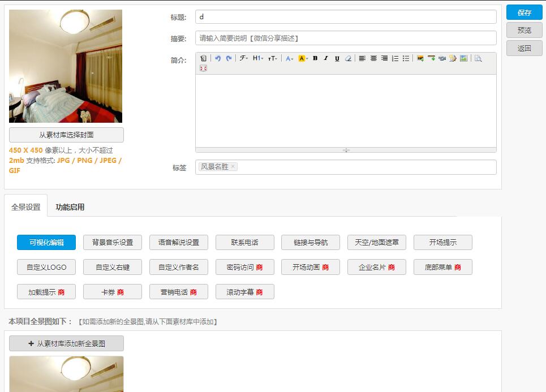546x392 pixels.
Task: Click the bedroom cover image thumbnail
Action: point(66,66)
